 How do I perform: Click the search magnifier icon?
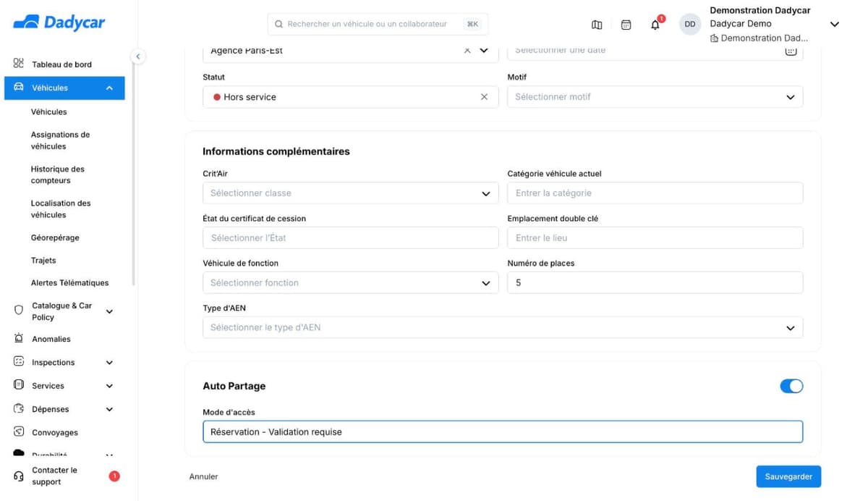pos(278,25)
